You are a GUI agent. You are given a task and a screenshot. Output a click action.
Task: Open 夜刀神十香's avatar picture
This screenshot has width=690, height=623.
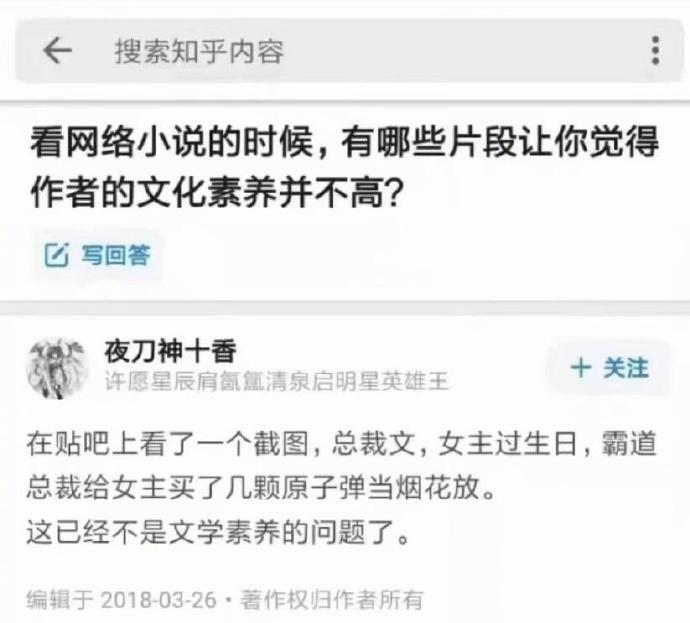point(57,369)
